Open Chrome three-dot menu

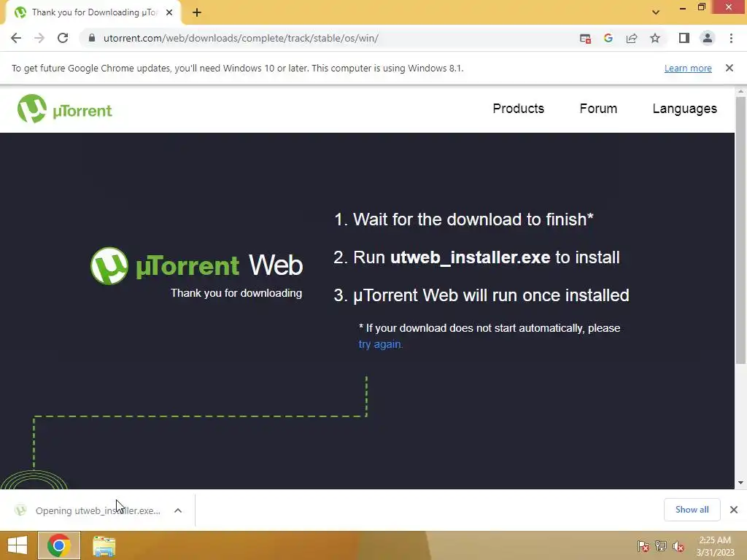coord(731,38)
